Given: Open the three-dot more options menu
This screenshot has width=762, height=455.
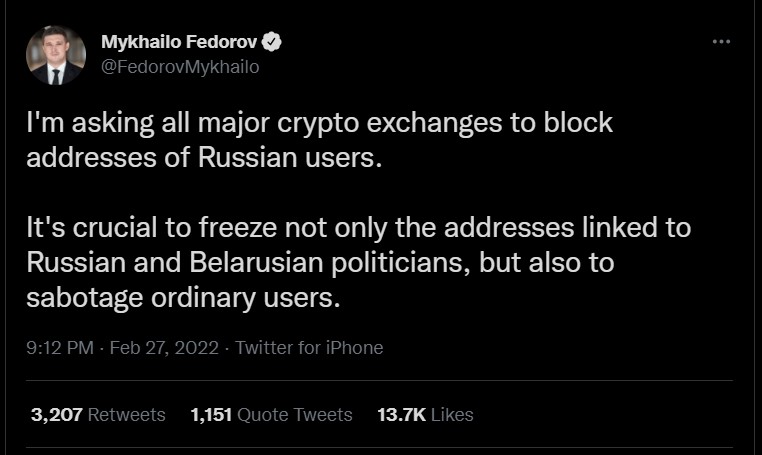Looking at the screenshot, I should [x=721, y=42].
